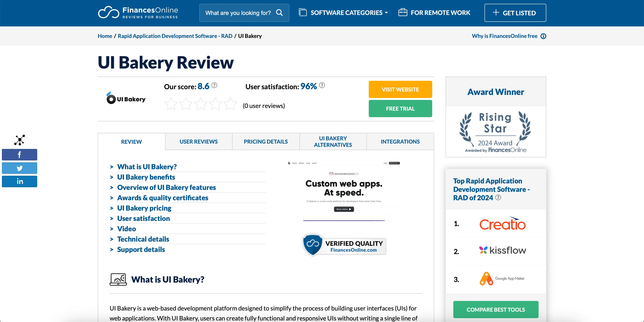This screenshot has width=644, height=322.
Task: Click the Visit Website button
Action: tap(400, 89)
